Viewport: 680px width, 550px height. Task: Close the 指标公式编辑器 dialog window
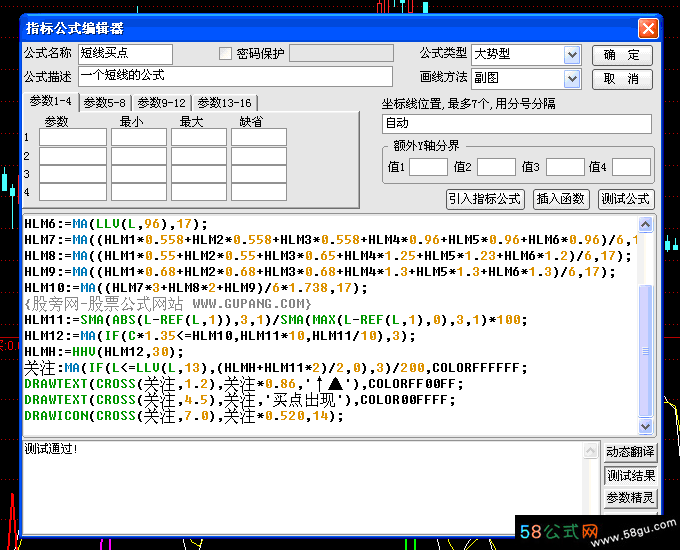point(648,29)
